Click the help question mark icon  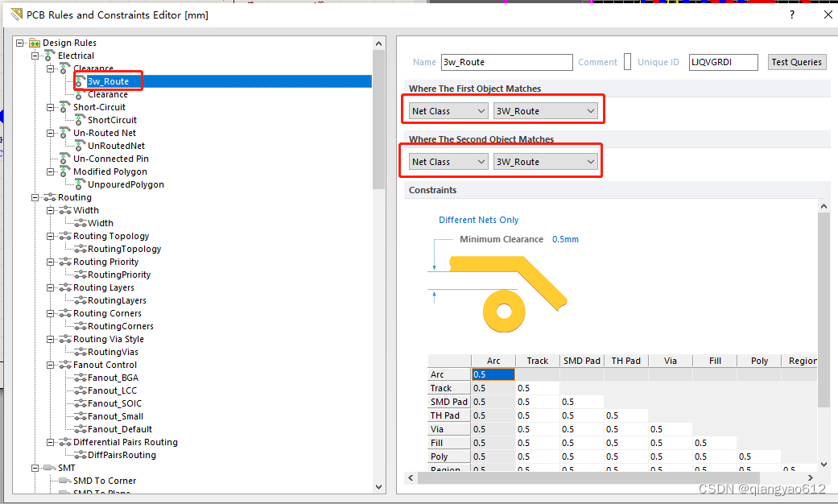(791, 14)
